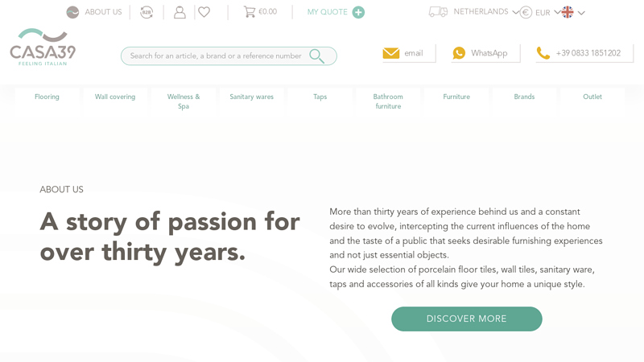Select the Bathroom furniture category
Screen dimensions: 644x362
click(x=388, y=101)
